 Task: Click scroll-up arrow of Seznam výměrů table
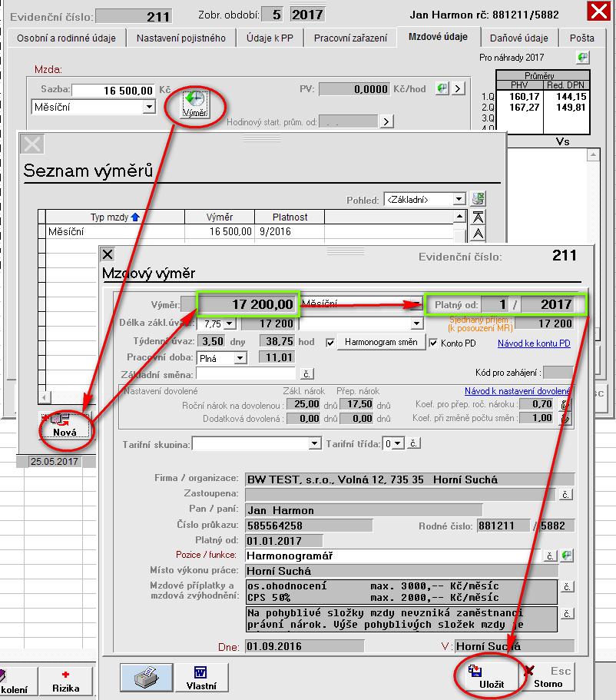(x=459, y=217)
